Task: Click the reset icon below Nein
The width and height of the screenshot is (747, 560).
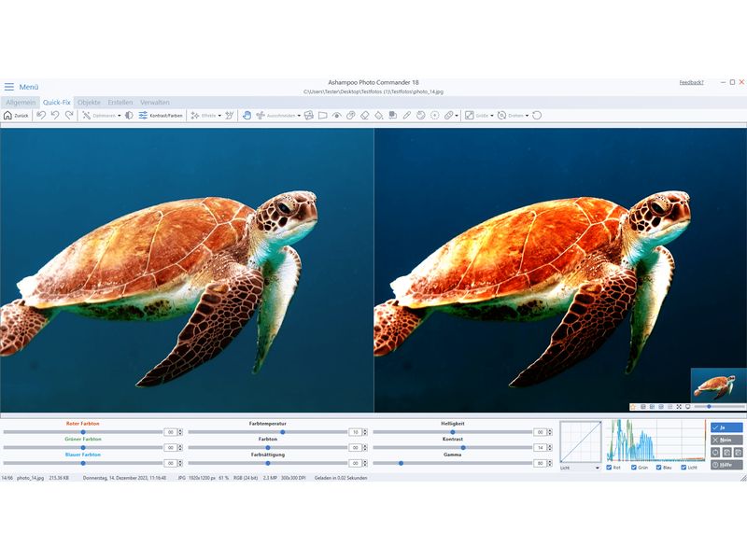Action: click(x=715, y=453)
